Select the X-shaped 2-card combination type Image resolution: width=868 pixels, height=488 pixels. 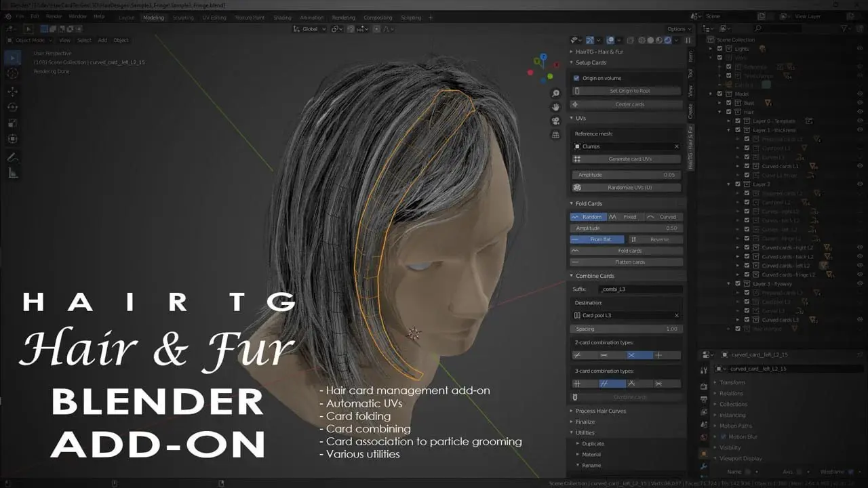(631, 355)
